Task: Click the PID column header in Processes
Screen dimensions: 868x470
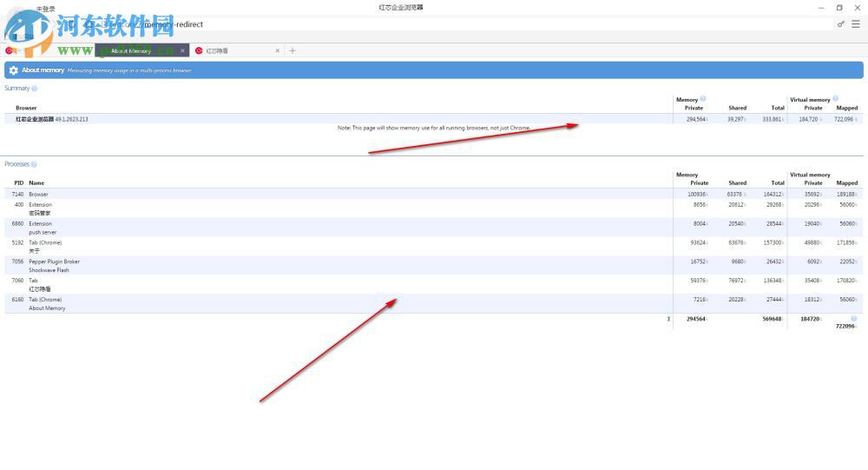Action: coord(19,183)
